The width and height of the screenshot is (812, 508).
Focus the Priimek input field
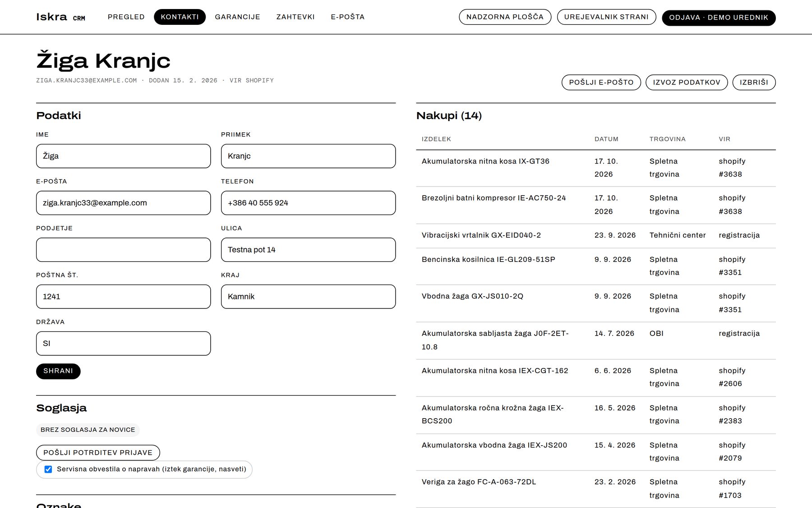point(308,156)
